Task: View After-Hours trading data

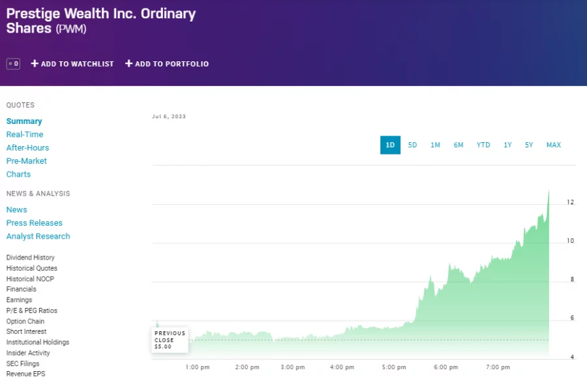Action: pos(27,147)
